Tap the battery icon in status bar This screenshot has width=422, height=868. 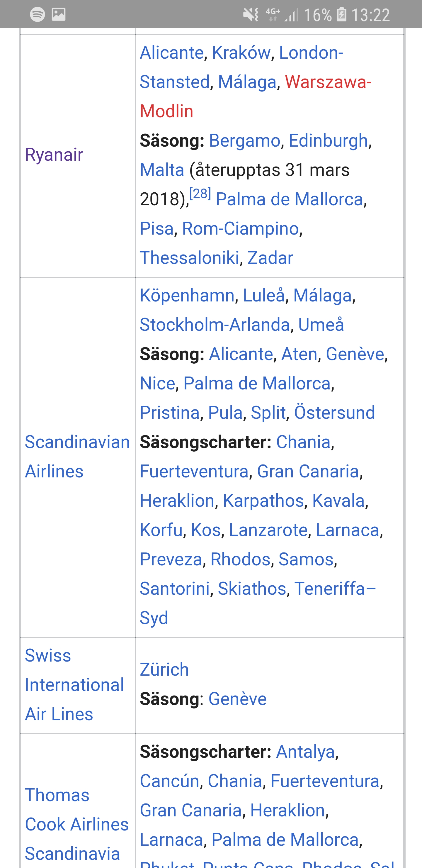(x=341, y=14)
